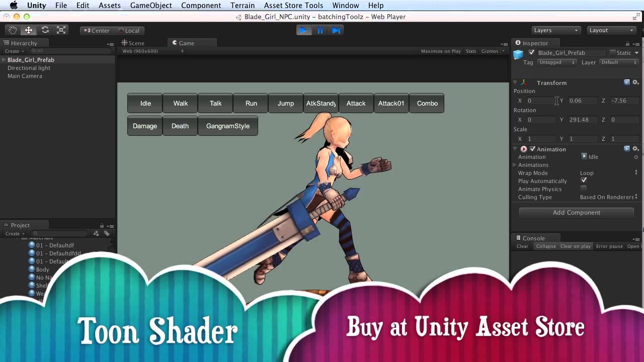Click the Animation component red play icon
This screenshot has width=644, height=362.
524,149
